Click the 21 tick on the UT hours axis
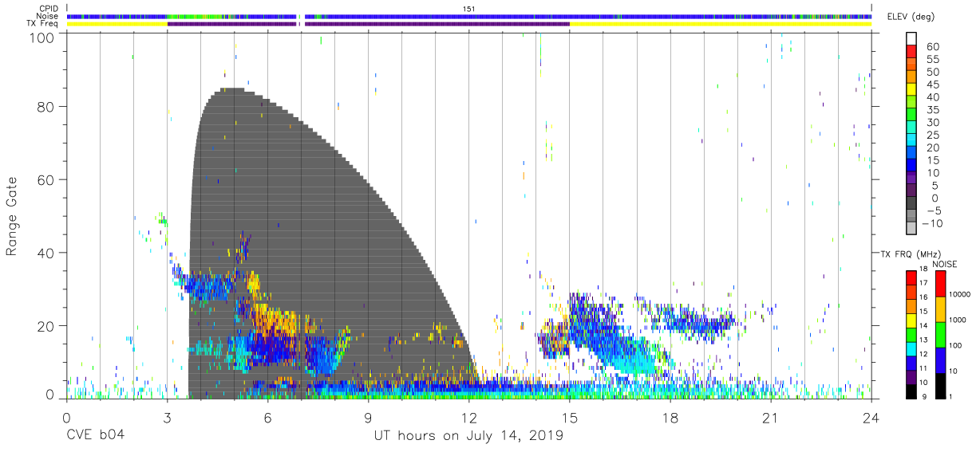This screenshot has width=980, height=452. point(770,418)
